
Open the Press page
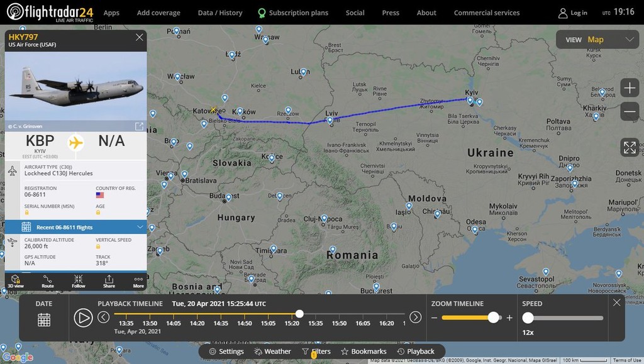391,13
